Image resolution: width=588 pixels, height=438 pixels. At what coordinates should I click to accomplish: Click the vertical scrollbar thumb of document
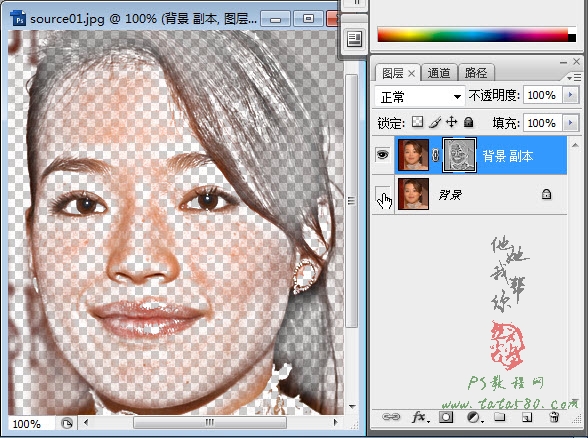tap(351, 201)
